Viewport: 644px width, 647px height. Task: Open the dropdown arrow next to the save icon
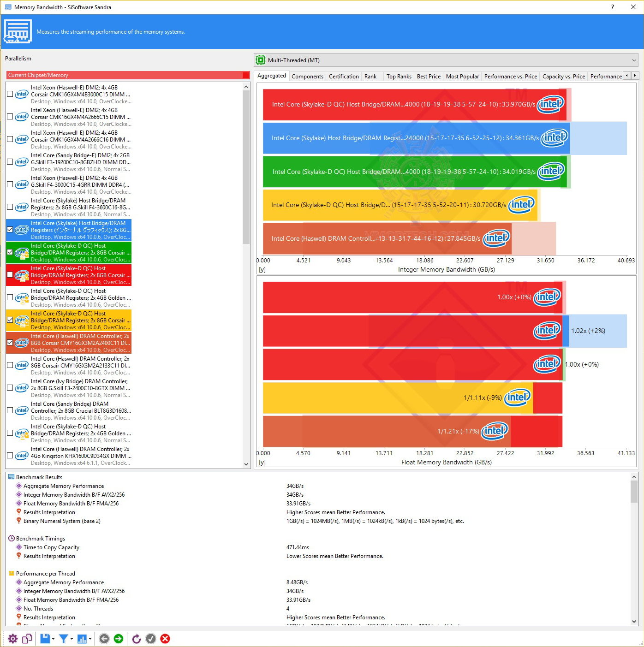(54, 639)
